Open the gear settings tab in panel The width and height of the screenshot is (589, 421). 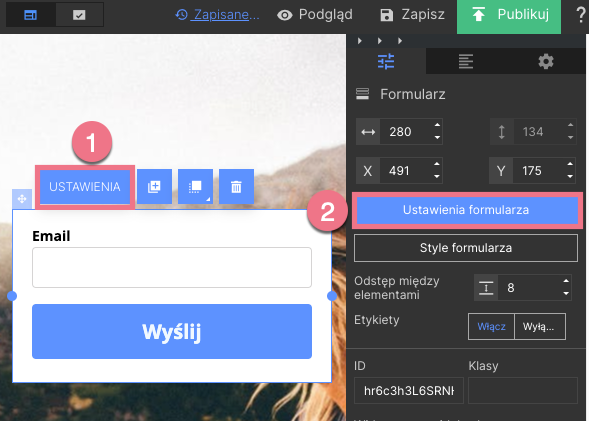(546, 61)
